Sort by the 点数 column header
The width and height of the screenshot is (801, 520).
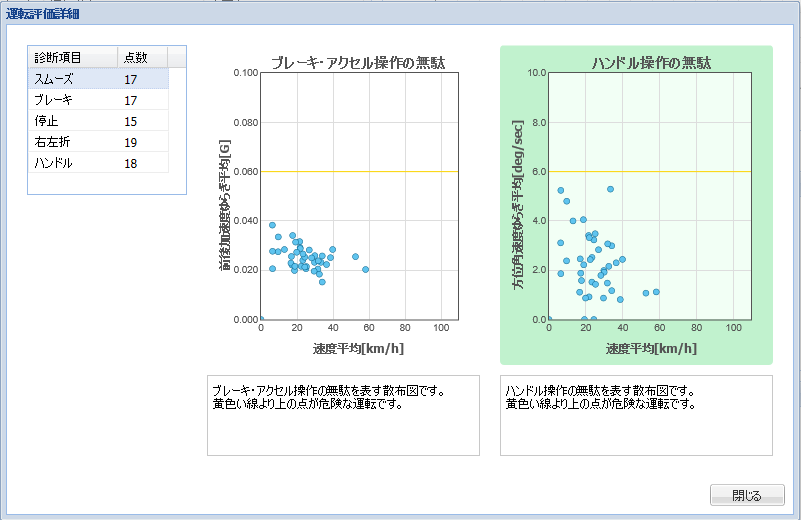(x=143, y=57)
